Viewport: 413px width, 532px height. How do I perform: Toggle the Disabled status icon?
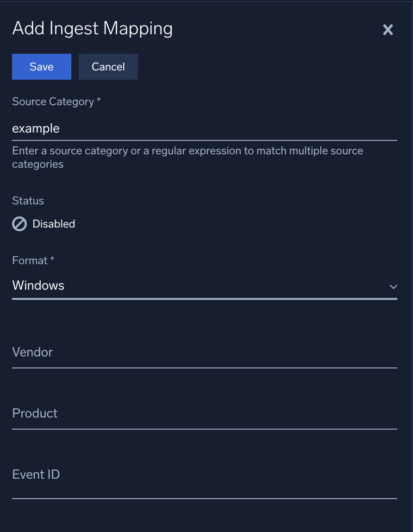click(x=19, y=224)
